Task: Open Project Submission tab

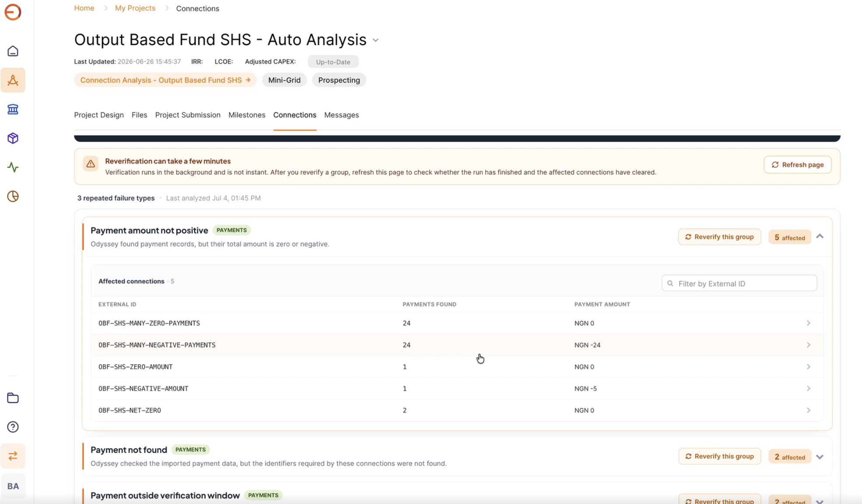Action: (188, 115)
